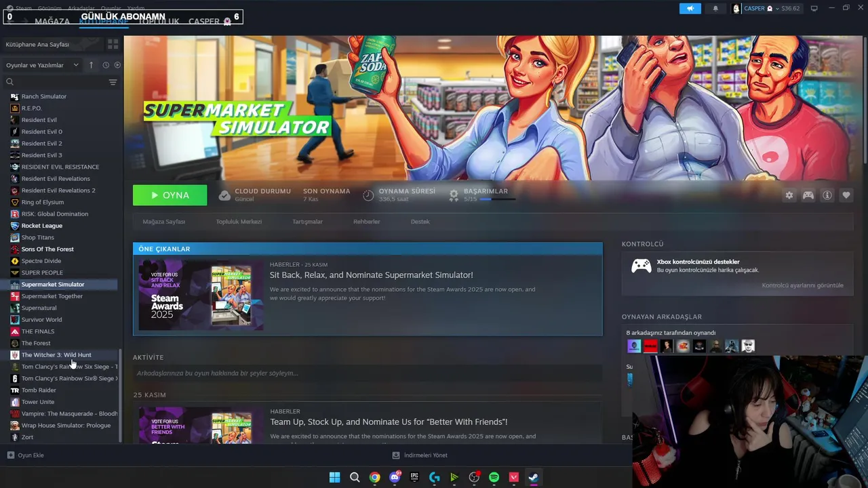Click the activity comment input field
Image resolution: width=868 pixels, height=488 pixels.
point(368,373)
